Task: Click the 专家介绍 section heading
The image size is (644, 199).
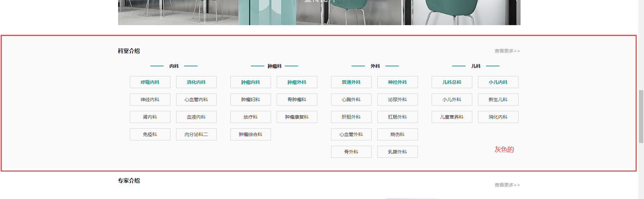Action: click(x=129, y=181)
